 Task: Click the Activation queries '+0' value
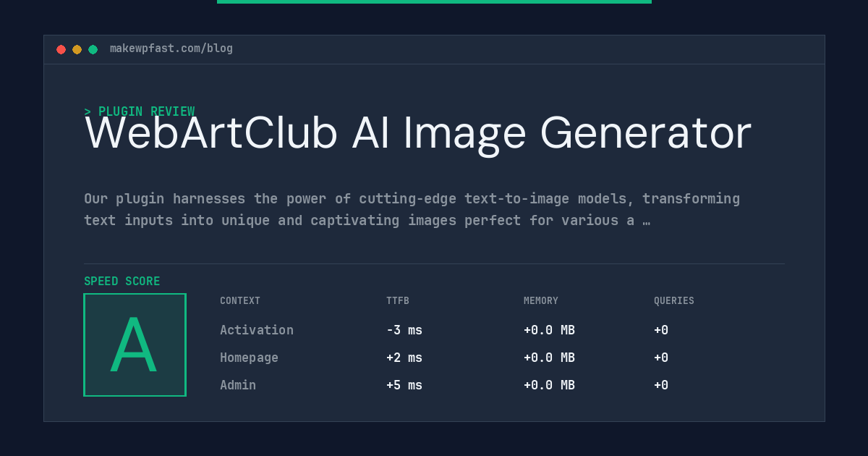click(x=661, y=330)
